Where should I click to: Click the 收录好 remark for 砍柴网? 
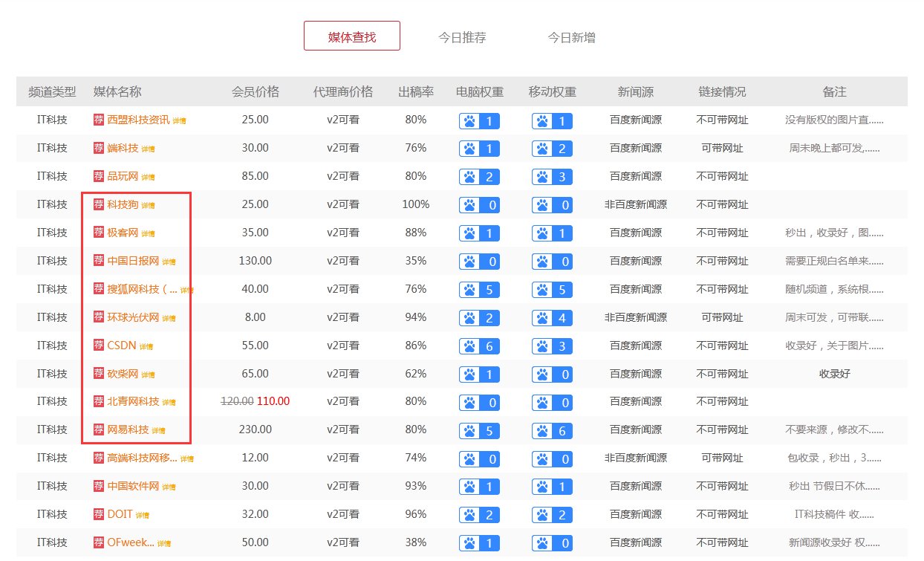click(835, 373)
